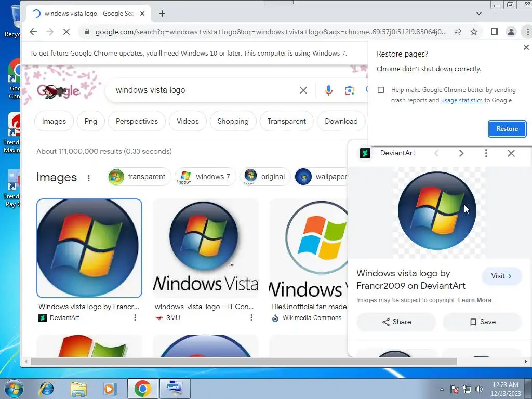Select the Transparent filter chip
Image resolution: width=532 pixels, height=399 pixels.
pos(287,121)
